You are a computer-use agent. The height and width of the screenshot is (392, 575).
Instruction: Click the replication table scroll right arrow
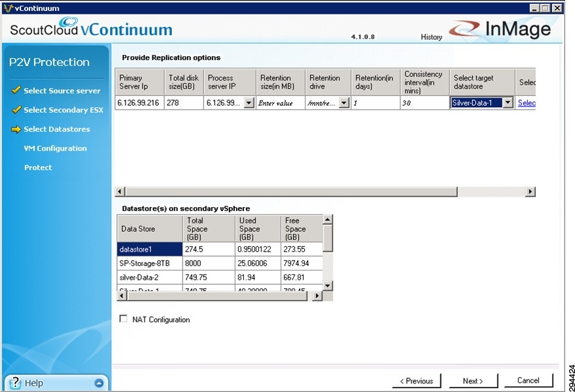tap(531, 191)
